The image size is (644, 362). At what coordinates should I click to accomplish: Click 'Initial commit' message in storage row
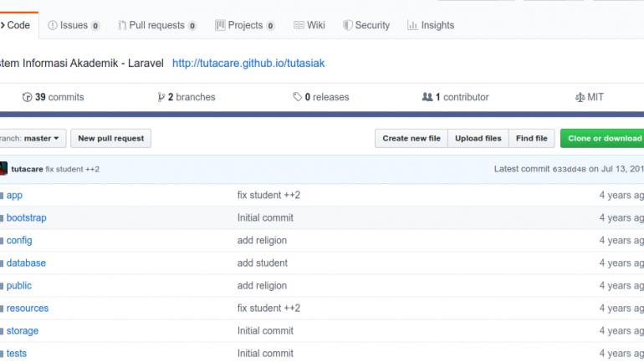pyautogui.click(x=265, y=331)
